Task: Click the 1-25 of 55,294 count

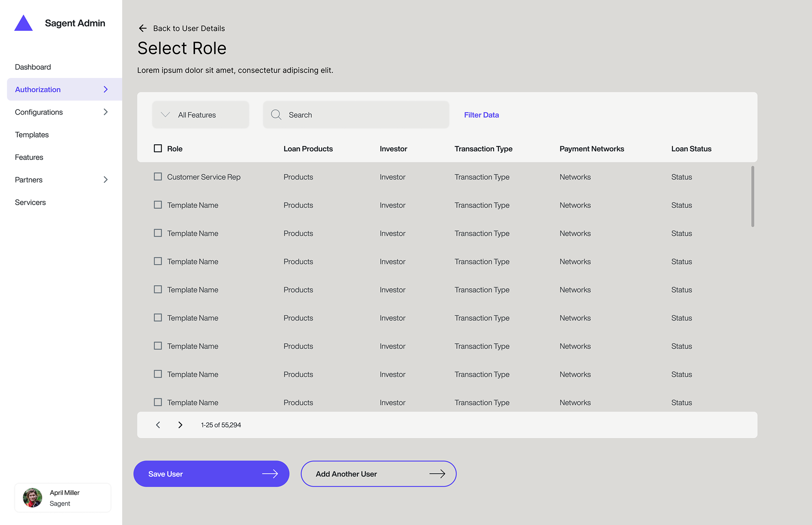Action: click(x=221, y=425)
